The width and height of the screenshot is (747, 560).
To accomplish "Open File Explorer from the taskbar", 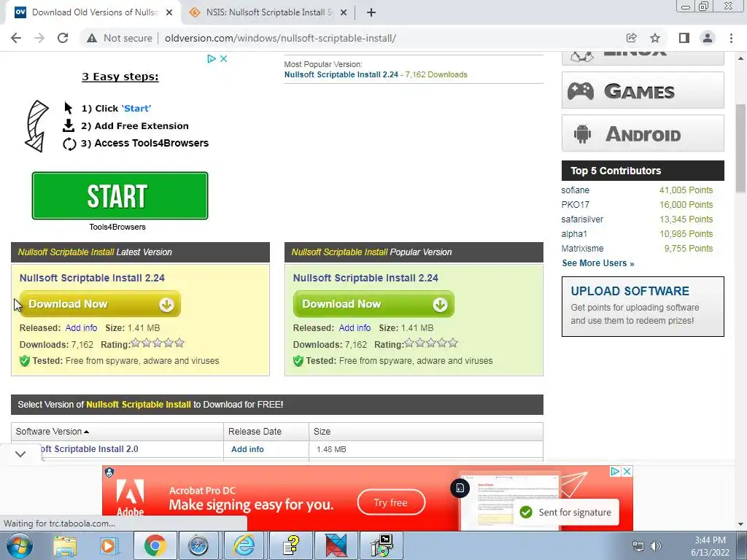I will (65, 545).
